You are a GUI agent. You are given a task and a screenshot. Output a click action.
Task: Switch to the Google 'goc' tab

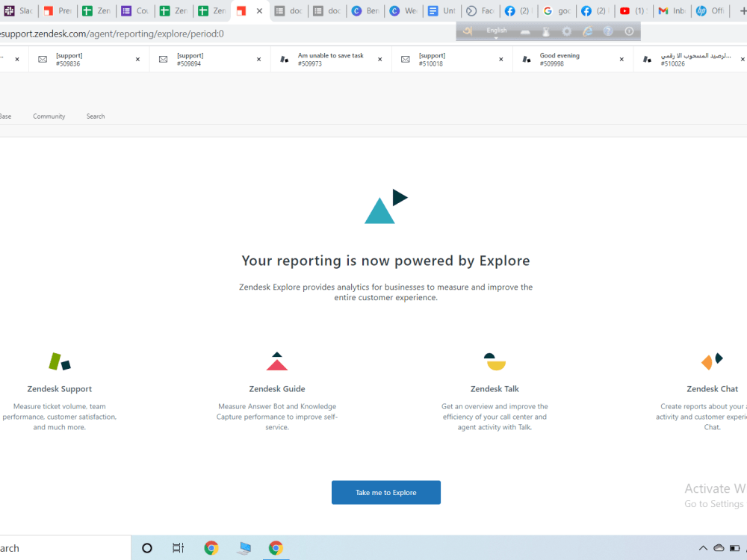(x=557, y=10)
